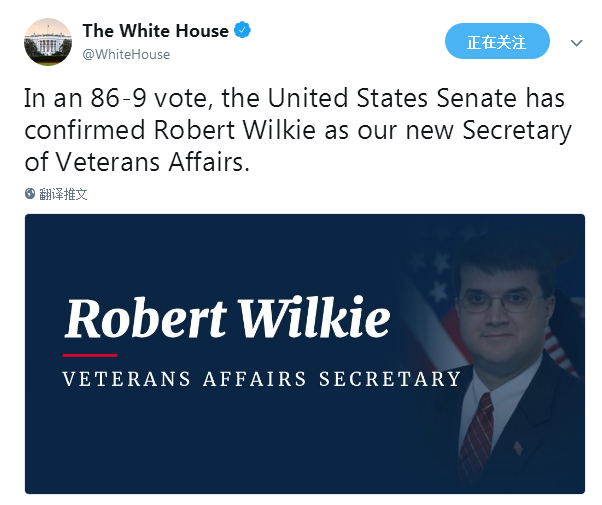The image size is (602, 505).
Task: Click the flag lapel pin in photo
Action: tap(518, 448)
